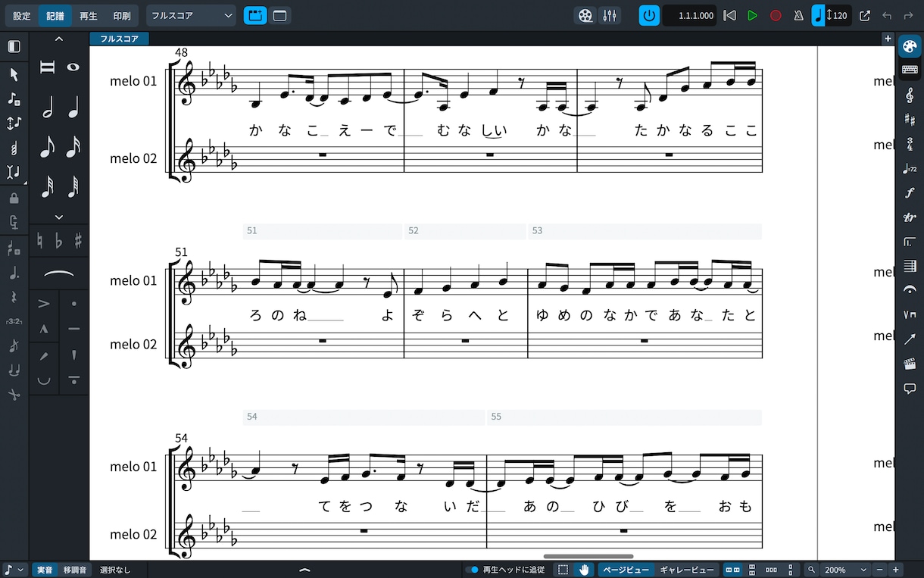The width and height of the screenshot is (924, 578).
Task: Switch to 設定 mode
Action: point(22,15)
